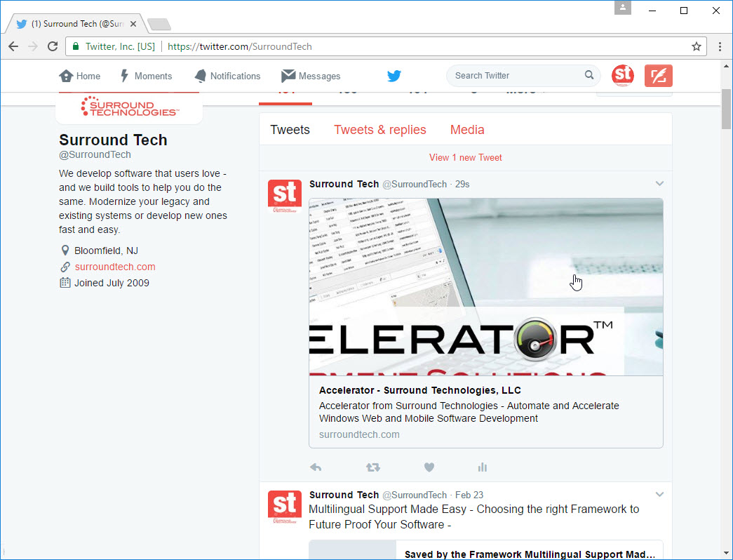Click the Surround Technologies profile logo
Image resolution: width=733 pixels, height=560 pixels.
coord(129,107)
